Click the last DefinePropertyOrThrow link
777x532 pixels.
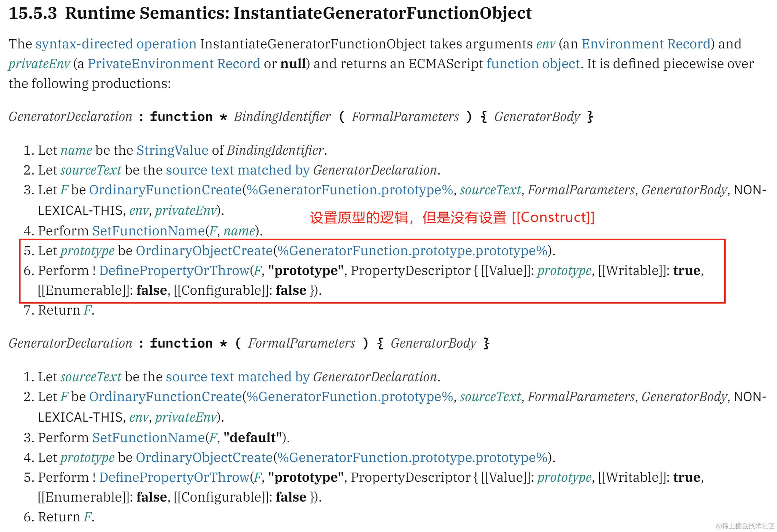tap(174, 477)
